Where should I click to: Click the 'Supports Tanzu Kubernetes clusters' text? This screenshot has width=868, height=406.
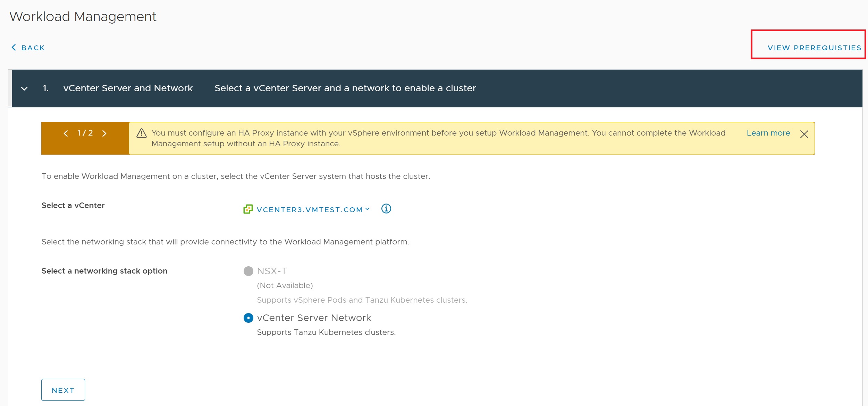pyautogui.click(x=326, y=332)
